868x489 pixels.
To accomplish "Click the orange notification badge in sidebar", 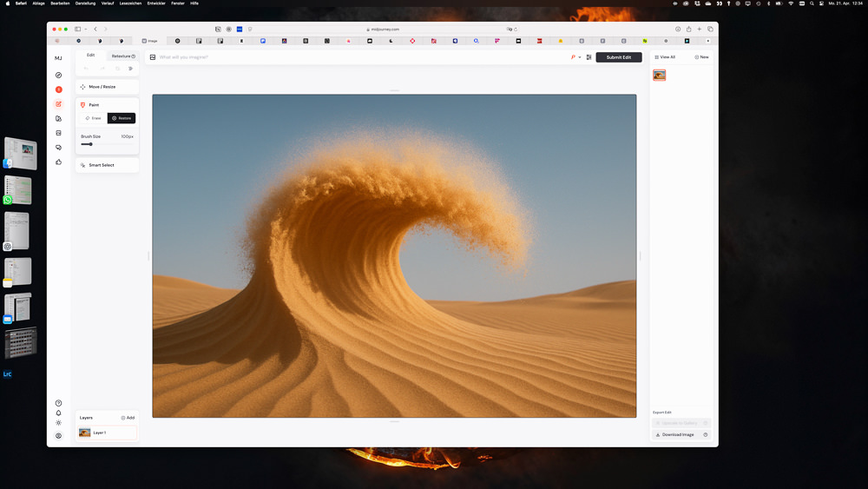I will point(59,89).
